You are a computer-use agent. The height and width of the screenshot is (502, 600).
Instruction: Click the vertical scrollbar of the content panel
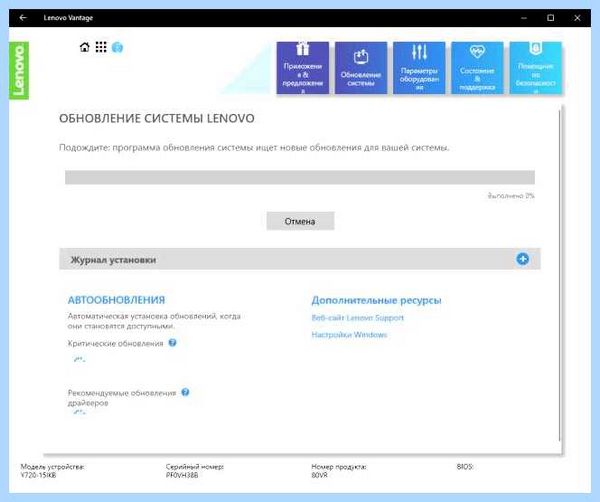559,275
